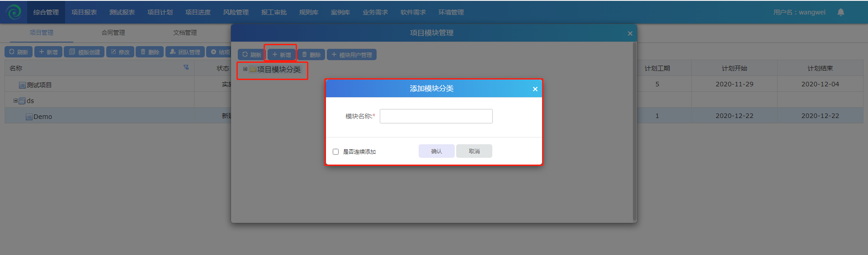
Task: Click 新增 in the project list toolbar
Action: pyautogui.click(x=48, y=52)
